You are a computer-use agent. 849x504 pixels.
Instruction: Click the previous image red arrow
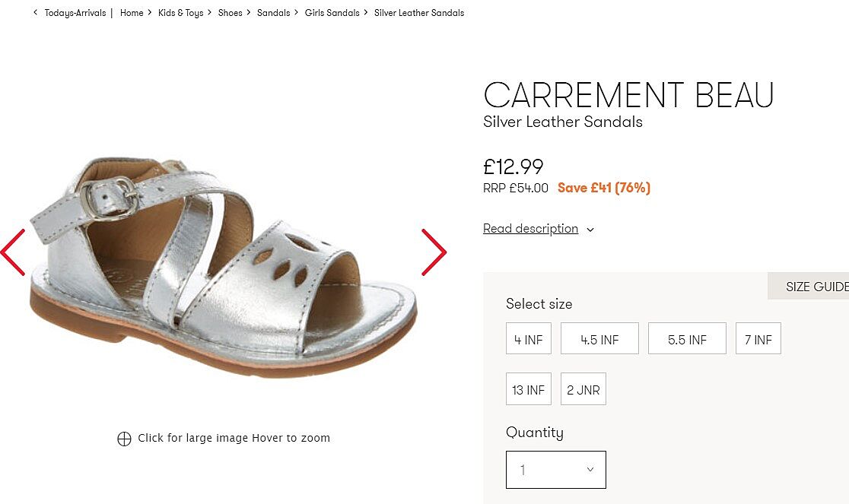(13, 252)
